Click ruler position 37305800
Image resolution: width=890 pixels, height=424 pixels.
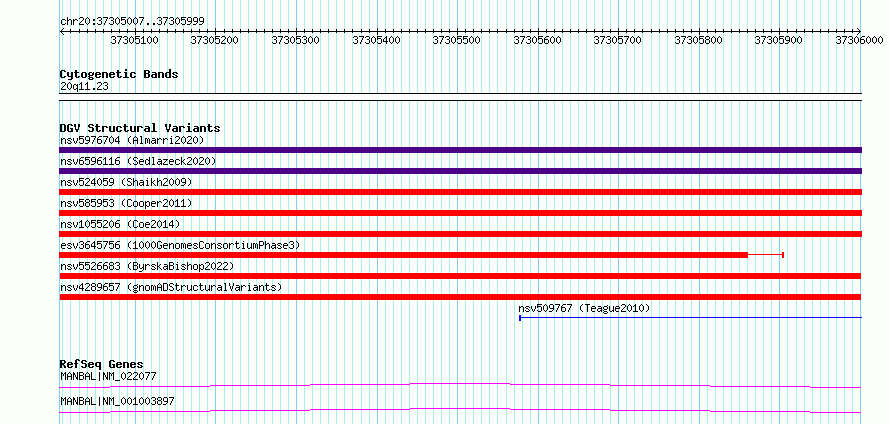point(699,40)
